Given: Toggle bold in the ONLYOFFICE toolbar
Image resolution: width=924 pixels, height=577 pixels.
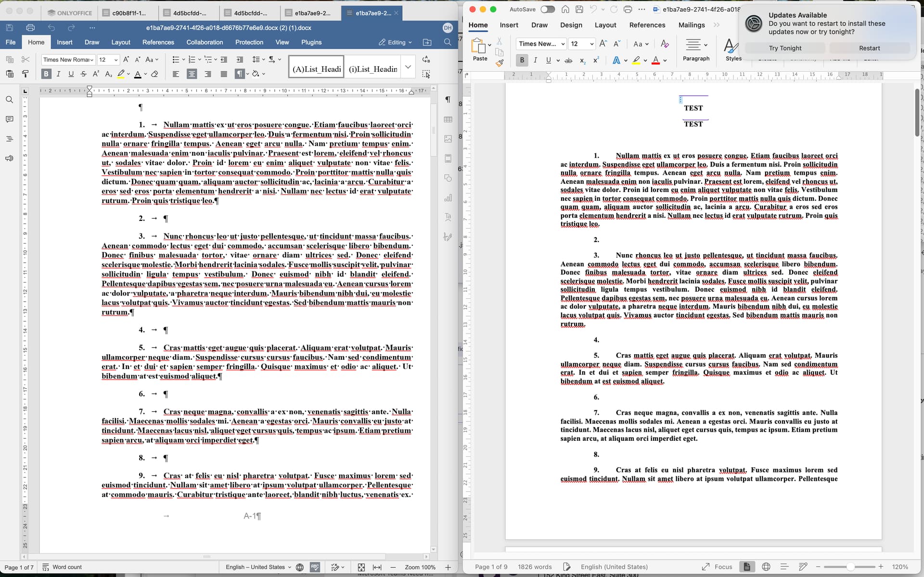Looking at the screenshot, I should (46, 74).
